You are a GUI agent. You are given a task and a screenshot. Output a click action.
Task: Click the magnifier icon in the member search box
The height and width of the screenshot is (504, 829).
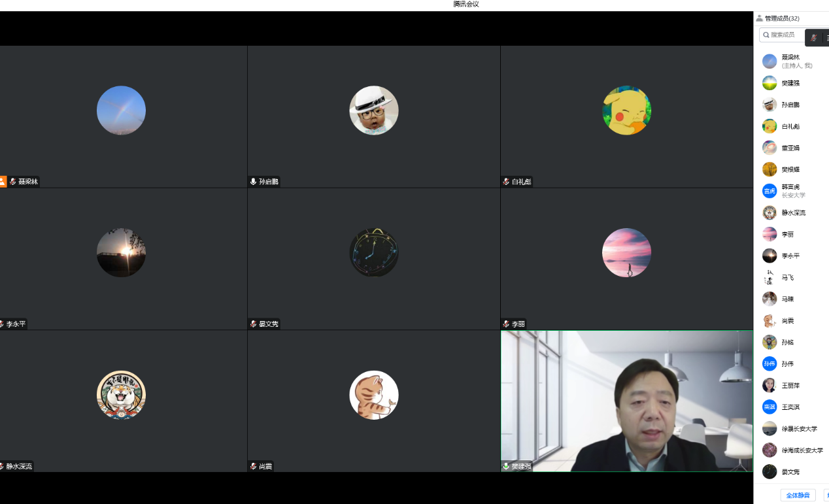point(766,35)
